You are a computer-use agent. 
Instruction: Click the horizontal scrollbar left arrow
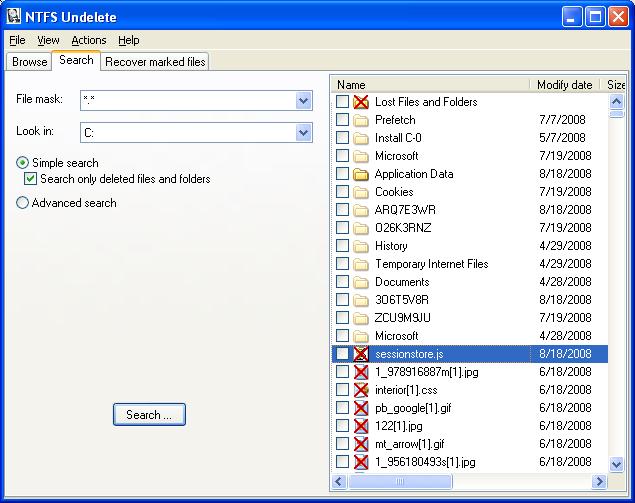click(x=339, y=482)
